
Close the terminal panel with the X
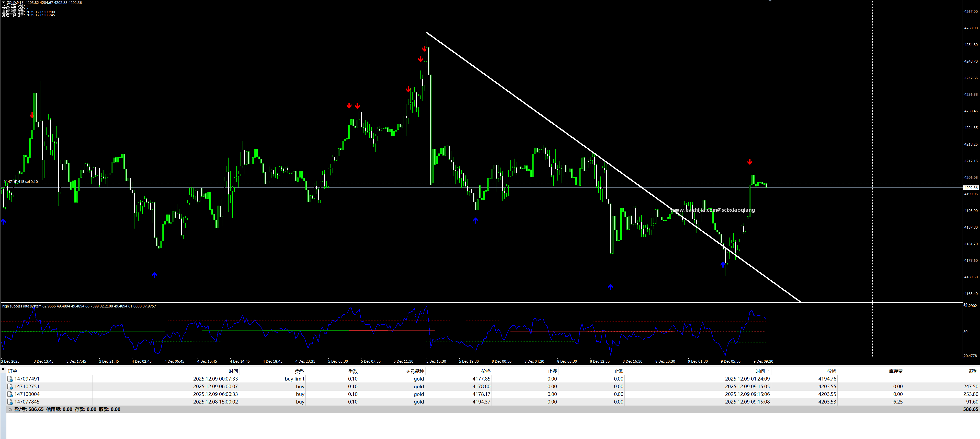3,369
